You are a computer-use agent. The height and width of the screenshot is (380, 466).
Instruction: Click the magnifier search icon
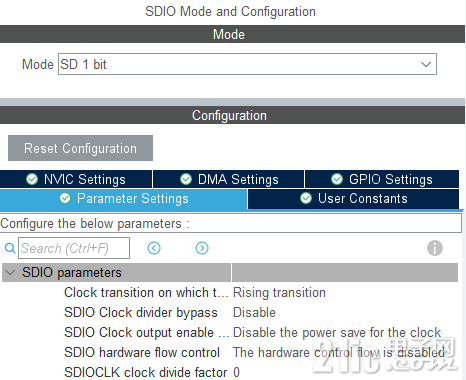tap(10, 248)
